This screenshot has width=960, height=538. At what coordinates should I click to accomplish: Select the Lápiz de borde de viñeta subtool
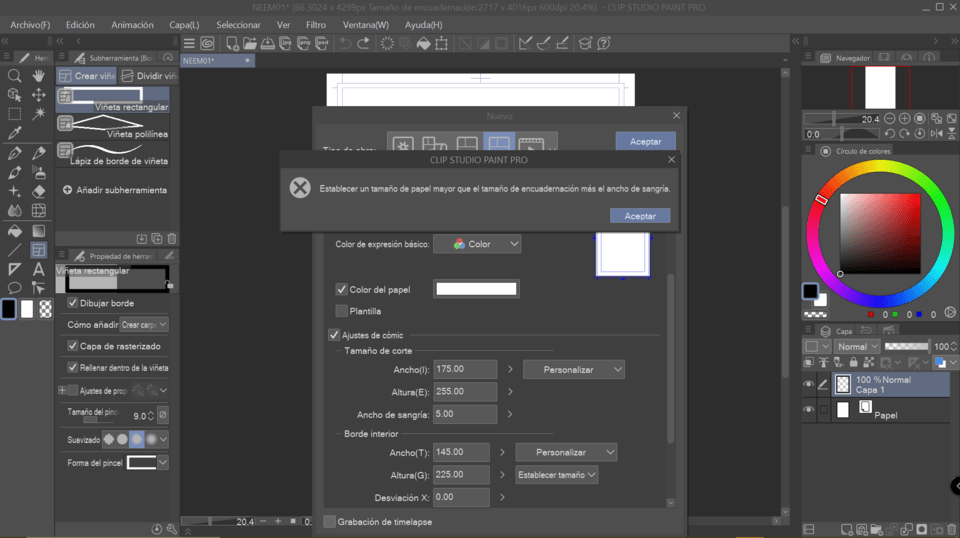(113, 154)
